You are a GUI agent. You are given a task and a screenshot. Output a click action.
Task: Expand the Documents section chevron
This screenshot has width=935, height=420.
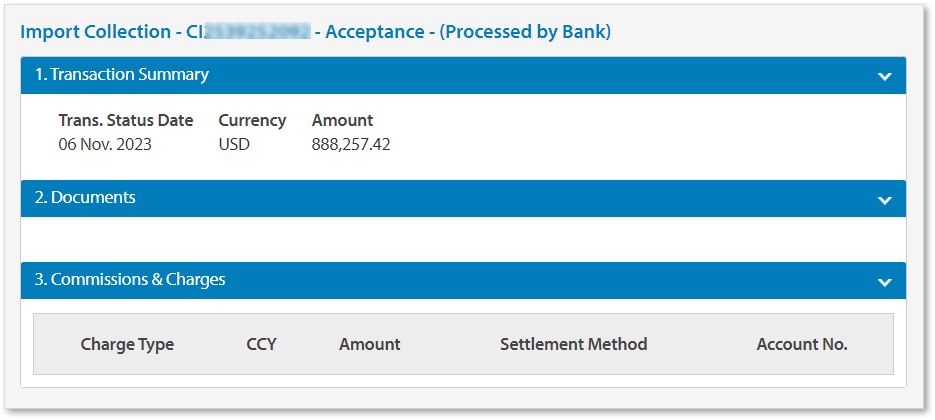884,200
